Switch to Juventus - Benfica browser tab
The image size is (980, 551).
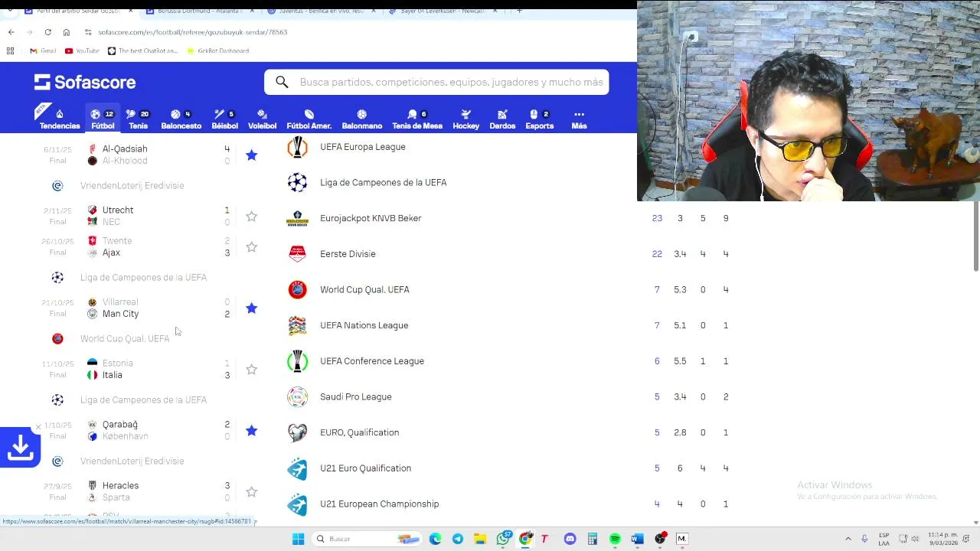[x=322, y=11]
